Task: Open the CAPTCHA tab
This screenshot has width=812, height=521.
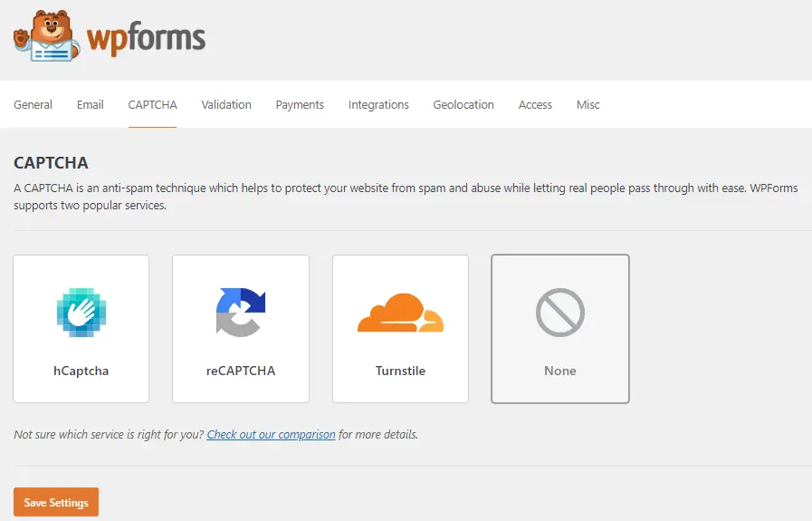Action: pos(153,105)
